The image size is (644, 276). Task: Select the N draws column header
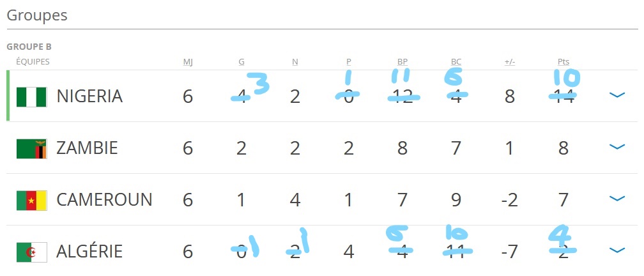coord(295,62)
